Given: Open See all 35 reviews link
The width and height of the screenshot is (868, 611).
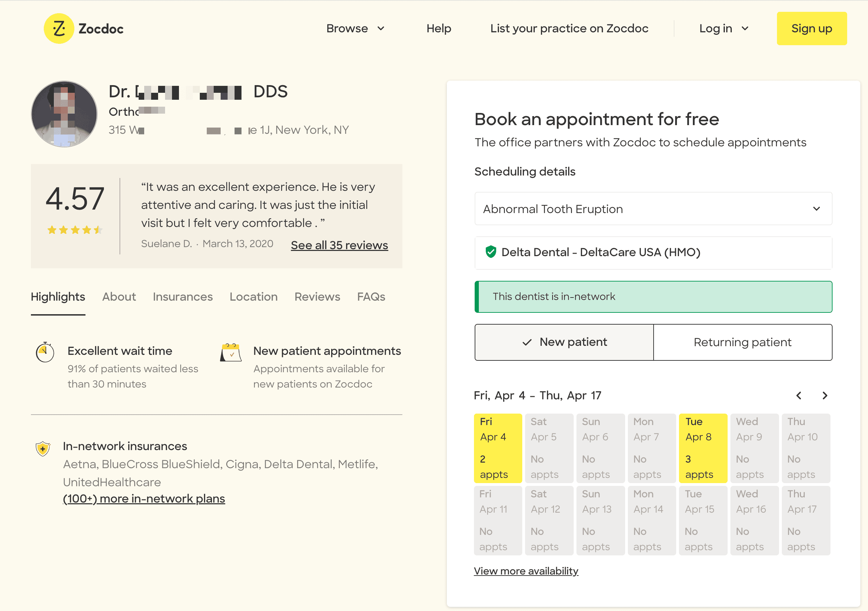Looking at the screenshot, I should (339, 245).
